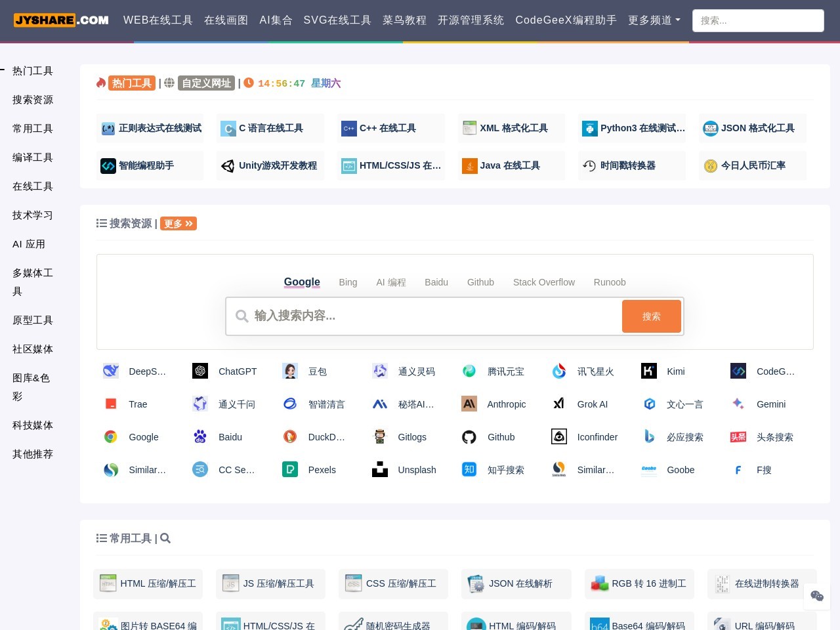Viewport: 840px width, 630px height.
Task: Open 时间戳转换器 tool
Action: (x=632, y=166)
